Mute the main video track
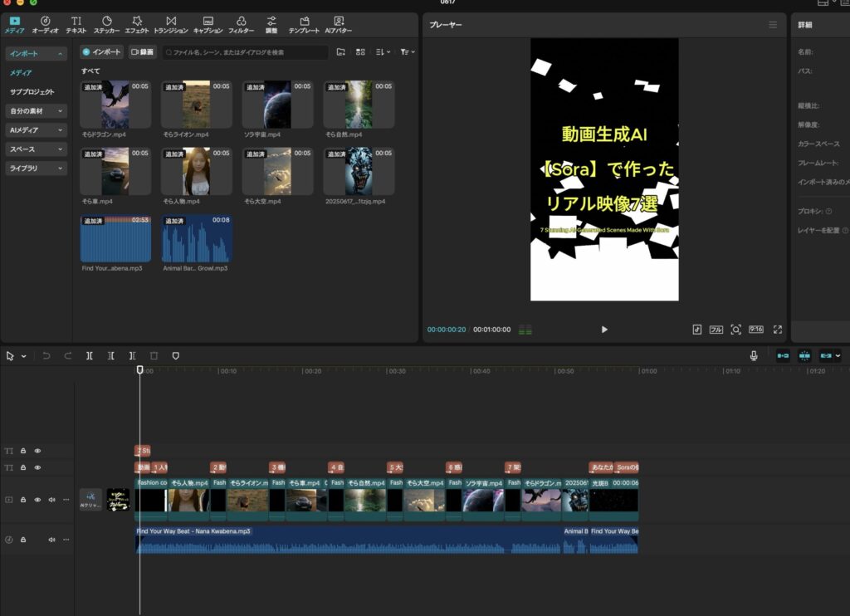This screenshot has height=616, width=850. tap(52, 500)
